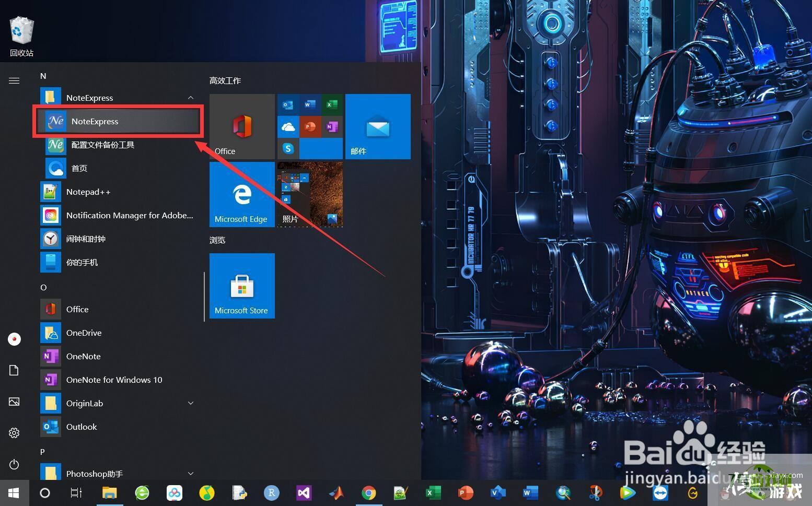Open Notification Manager for Adobe
The height and width of the screenshot is (506, 812).
(118, 215)
